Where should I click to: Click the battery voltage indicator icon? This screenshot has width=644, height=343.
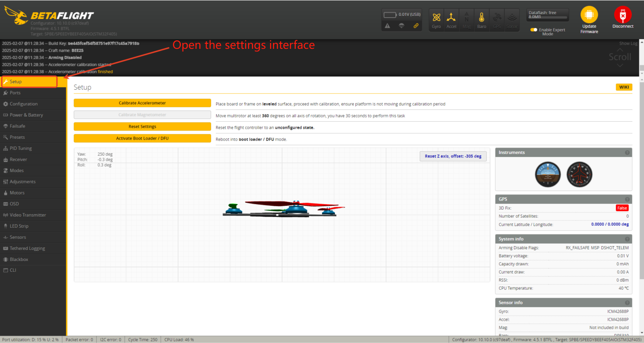pos(390,15)
